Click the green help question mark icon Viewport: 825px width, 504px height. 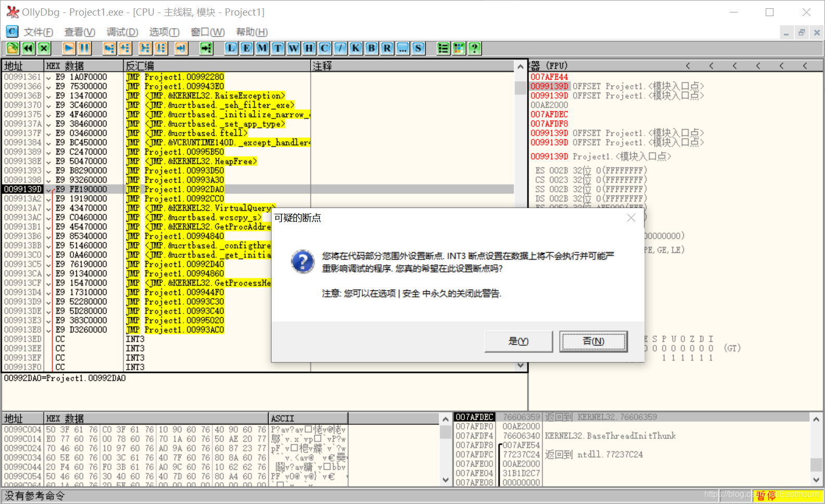tap(474, 48)
